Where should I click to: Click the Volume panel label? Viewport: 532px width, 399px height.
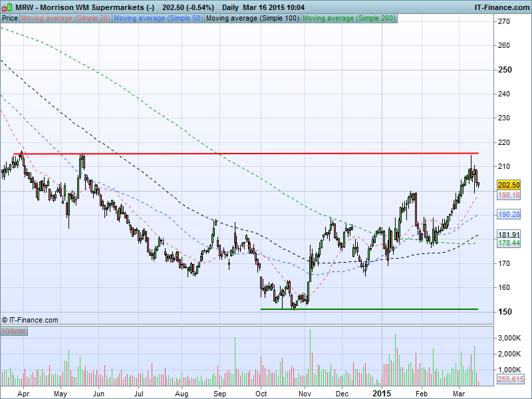[x=14, y=331]
